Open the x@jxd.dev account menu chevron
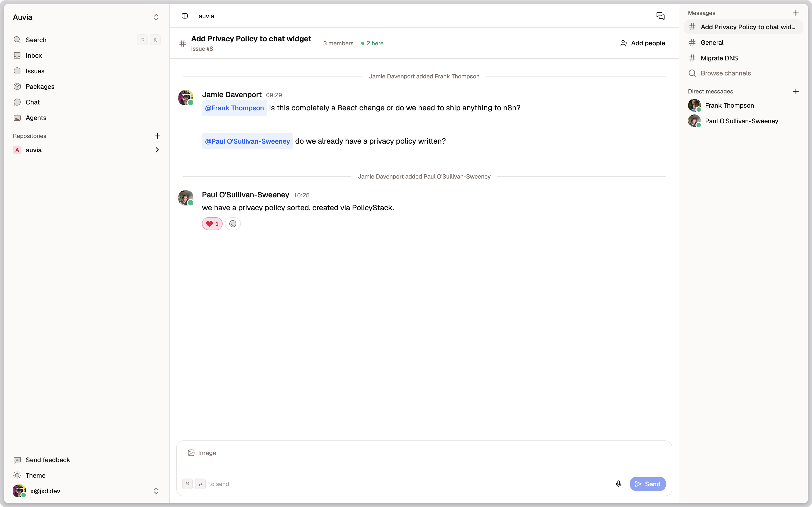Screen dimensions: 812x507 [x=156, y=491]
